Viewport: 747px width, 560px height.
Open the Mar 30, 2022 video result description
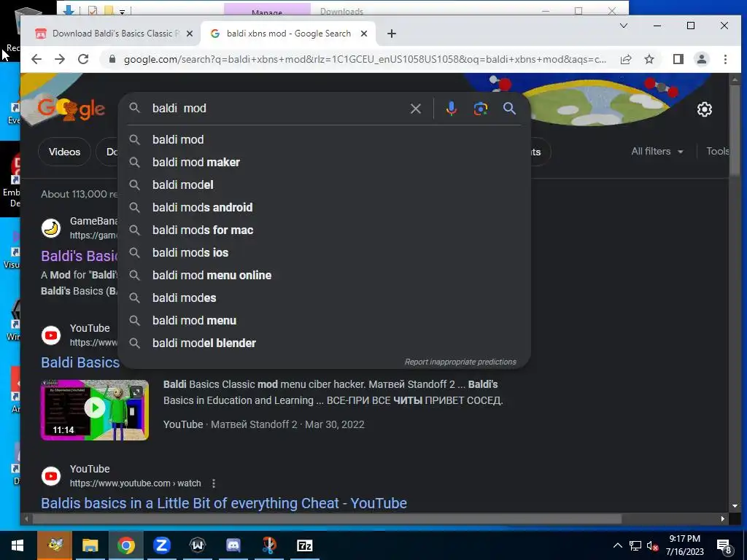point(333,392)
